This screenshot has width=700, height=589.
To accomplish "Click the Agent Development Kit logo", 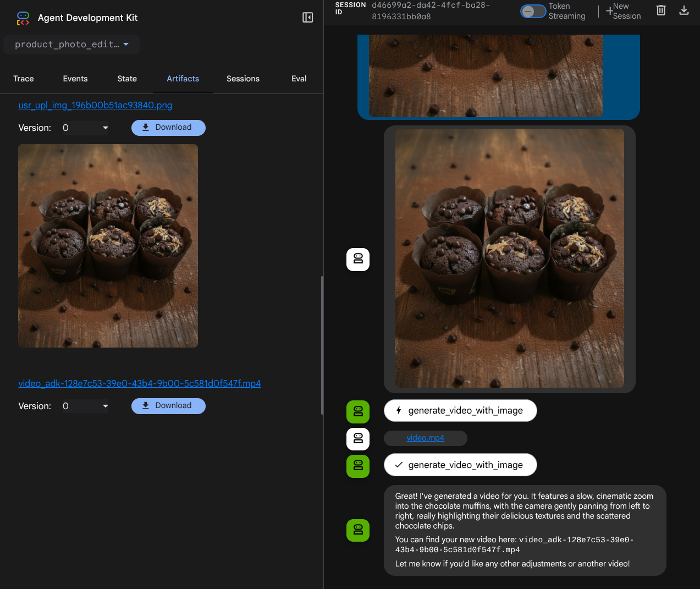I will (23, 18).
